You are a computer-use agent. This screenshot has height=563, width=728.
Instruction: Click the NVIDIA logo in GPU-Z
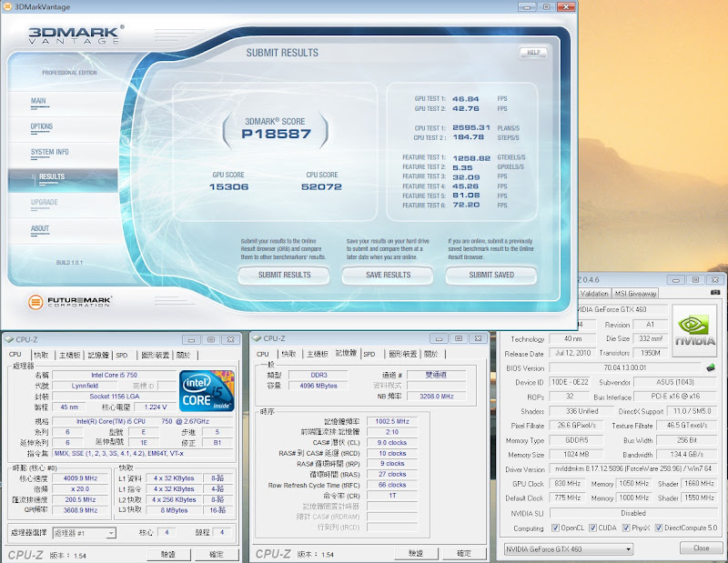(x=694, y=330)
